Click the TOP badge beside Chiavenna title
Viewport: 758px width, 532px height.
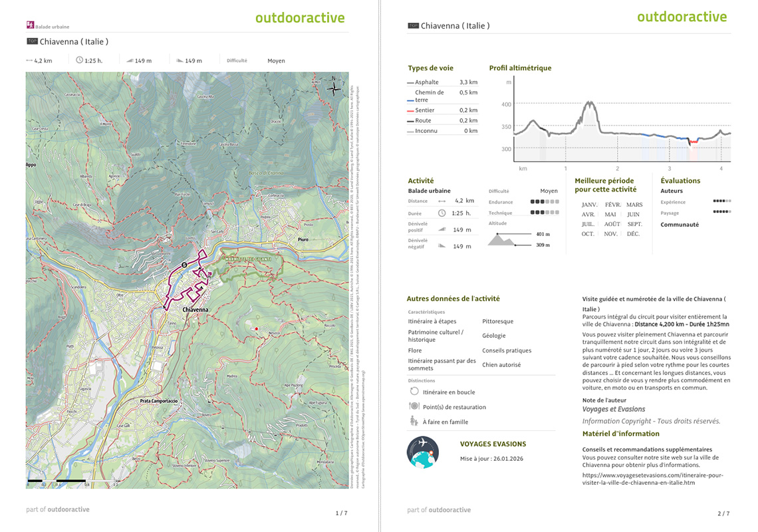32,41
